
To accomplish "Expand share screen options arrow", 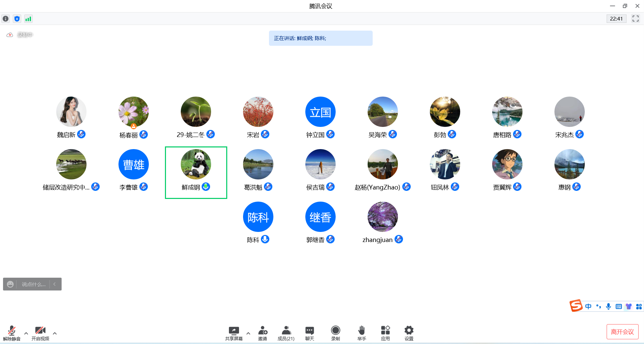I will pos(248,333).
